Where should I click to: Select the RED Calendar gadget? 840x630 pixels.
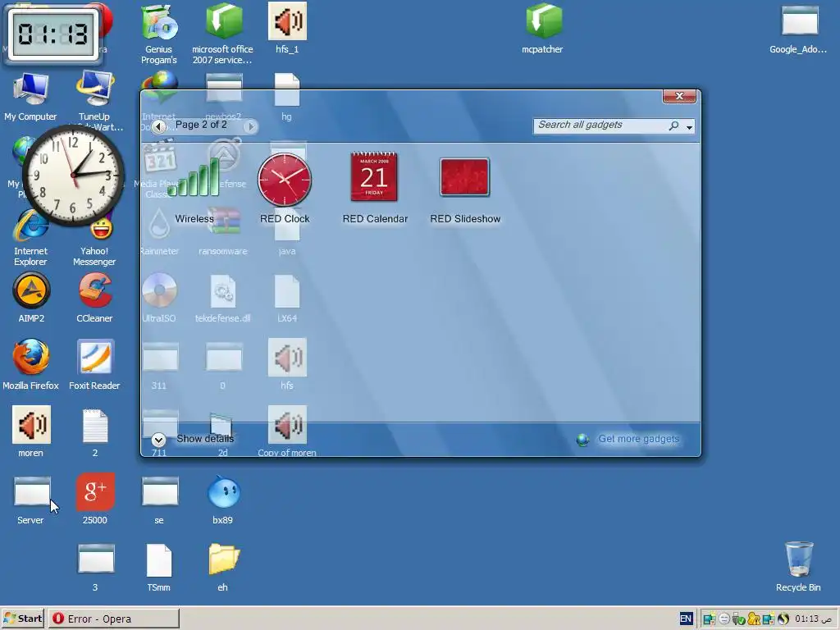point(374,177)
